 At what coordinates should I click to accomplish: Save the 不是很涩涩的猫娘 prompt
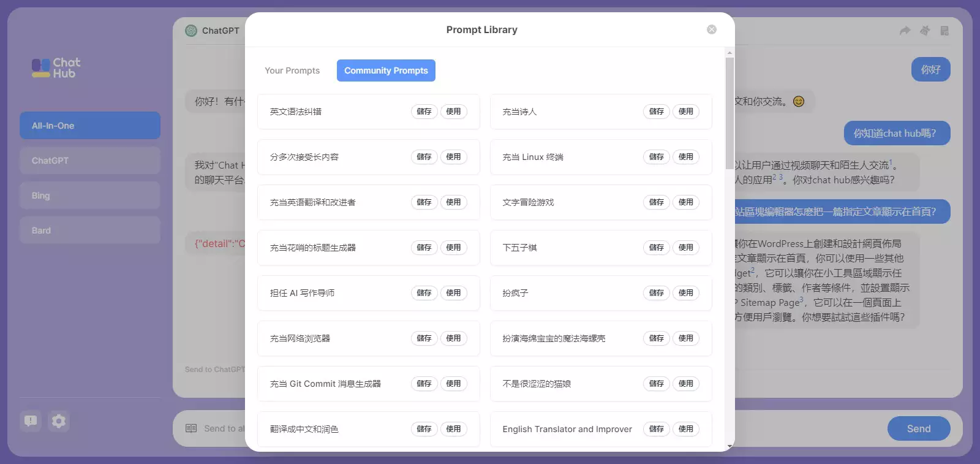pyautogui.click(x=657, y=384)
